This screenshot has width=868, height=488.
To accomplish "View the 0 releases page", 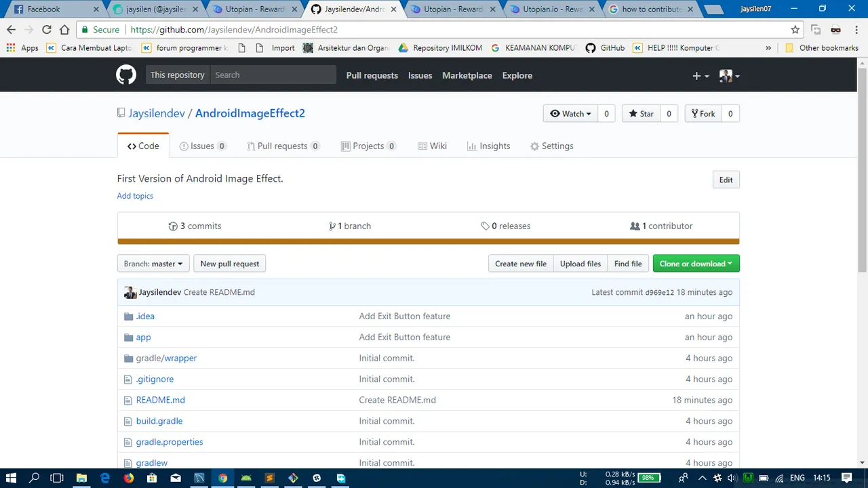I will coord(505,226).
